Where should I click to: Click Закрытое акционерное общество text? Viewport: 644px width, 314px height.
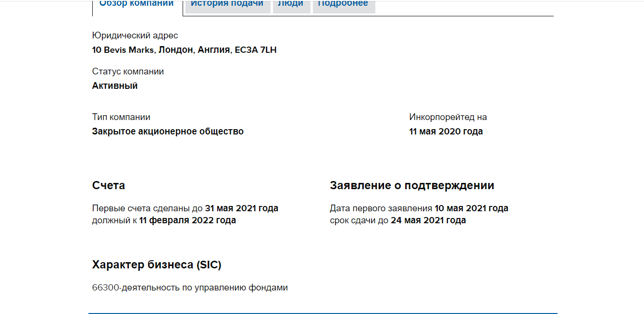coord(168,131)
